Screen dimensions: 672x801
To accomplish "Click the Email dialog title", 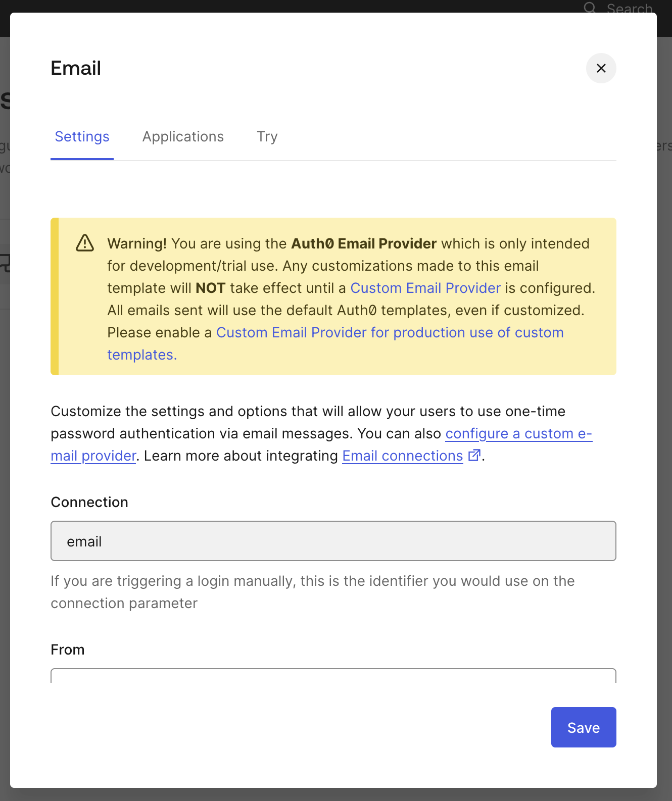I will [76, 68].
